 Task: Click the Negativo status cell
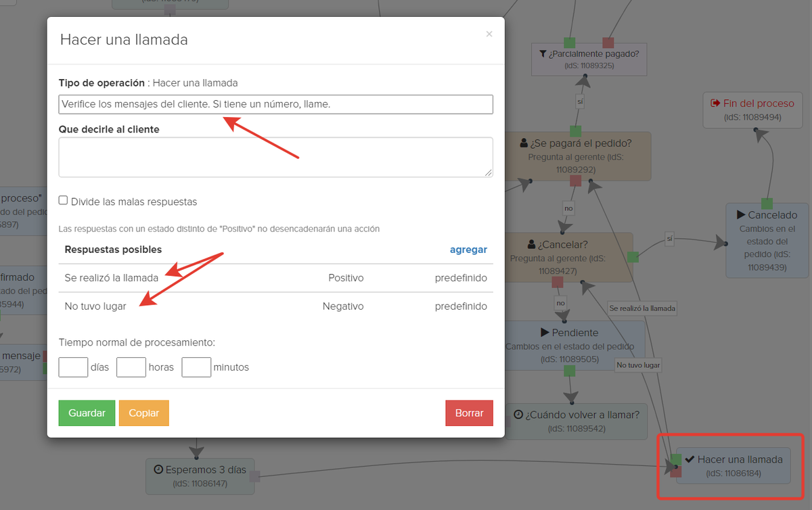click(x=343, y=306)
